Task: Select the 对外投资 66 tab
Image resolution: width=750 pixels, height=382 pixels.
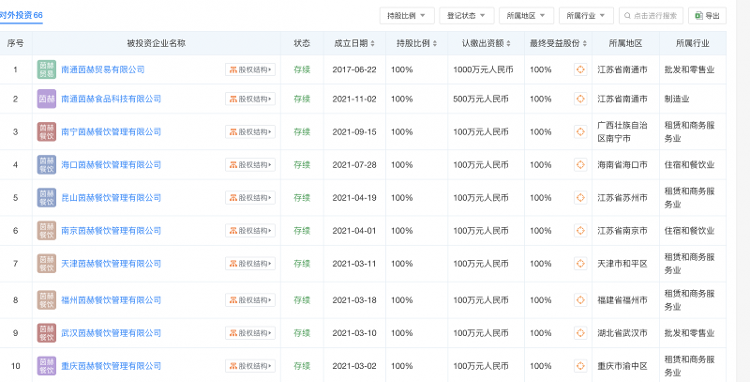Action: coord(21,15)
